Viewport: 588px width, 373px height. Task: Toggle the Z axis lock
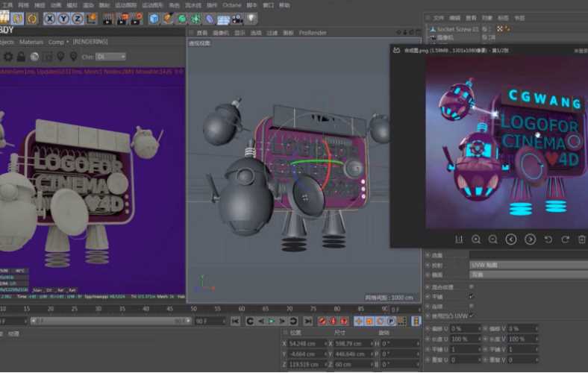tap(78, 19)
